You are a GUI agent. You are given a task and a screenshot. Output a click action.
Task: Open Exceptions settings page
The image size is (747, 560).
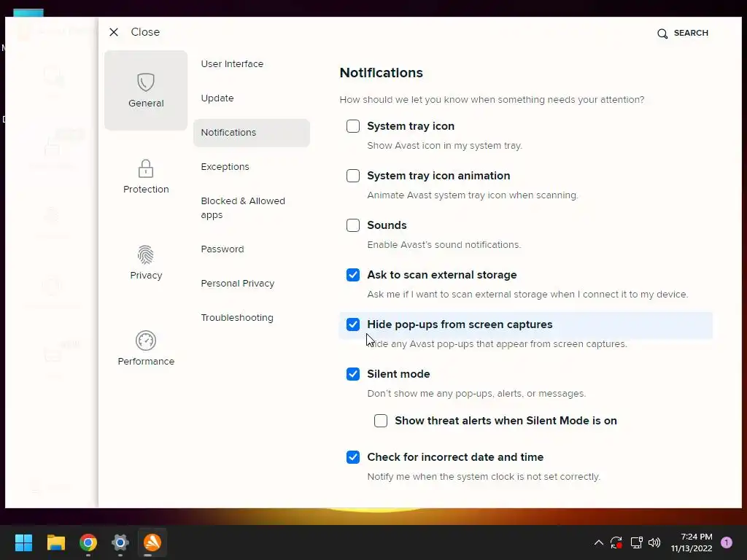pyautogui.click(x=225, y=167)
